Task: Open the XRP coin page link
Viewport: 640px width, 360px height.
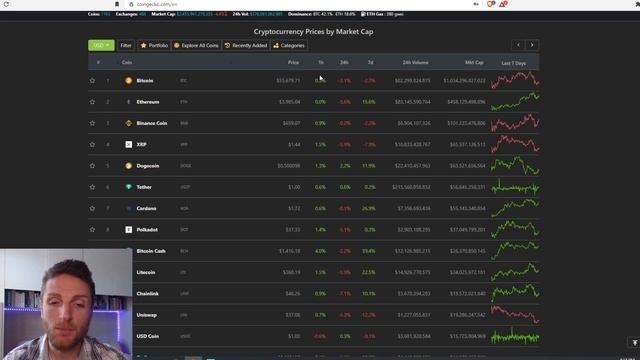Action: tap(141, 144)
